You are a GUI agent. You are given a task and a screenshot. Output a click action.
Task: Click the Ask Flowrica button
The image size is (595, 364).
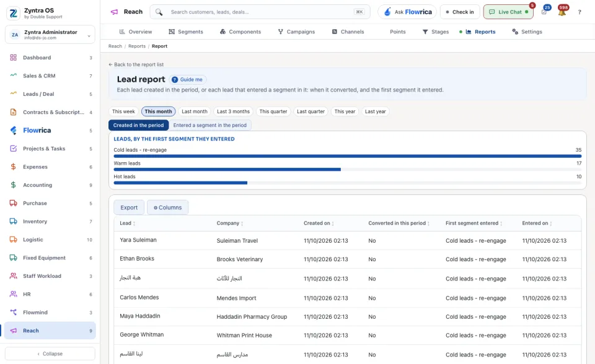pos(407,12)
